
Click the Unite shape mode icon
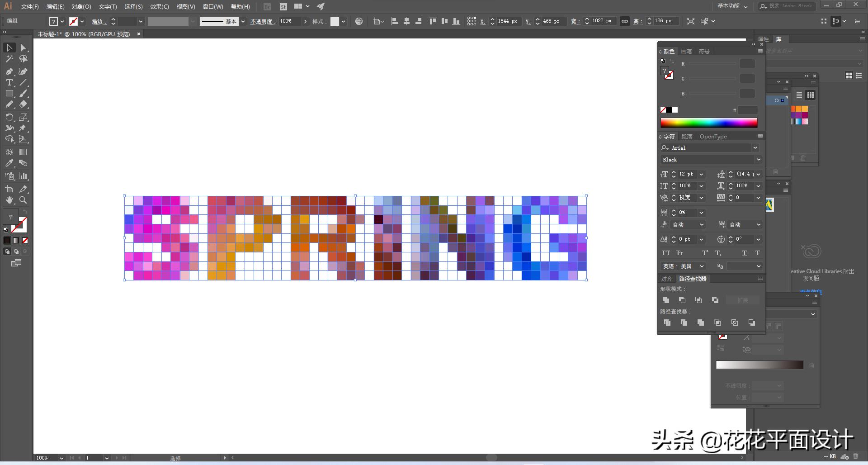point(666,300)
